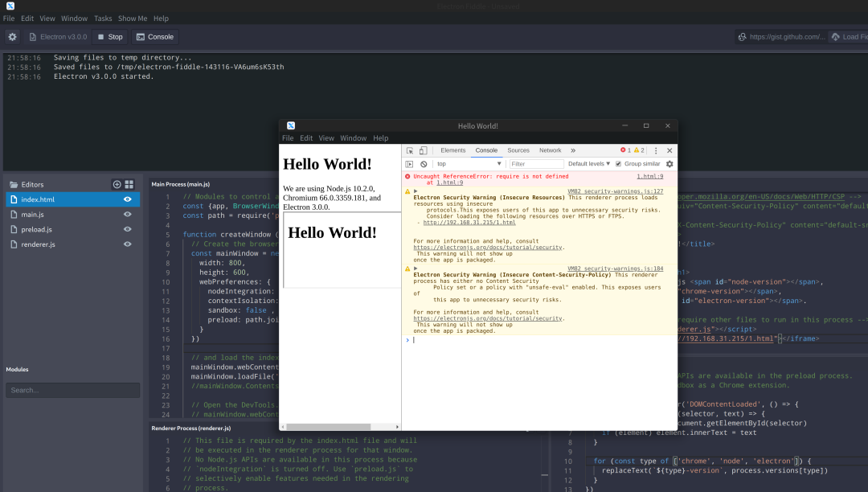Open the Help menu in Electron Fiddle
The height and width of the screenshot is (492, 868).
(161, 18)
